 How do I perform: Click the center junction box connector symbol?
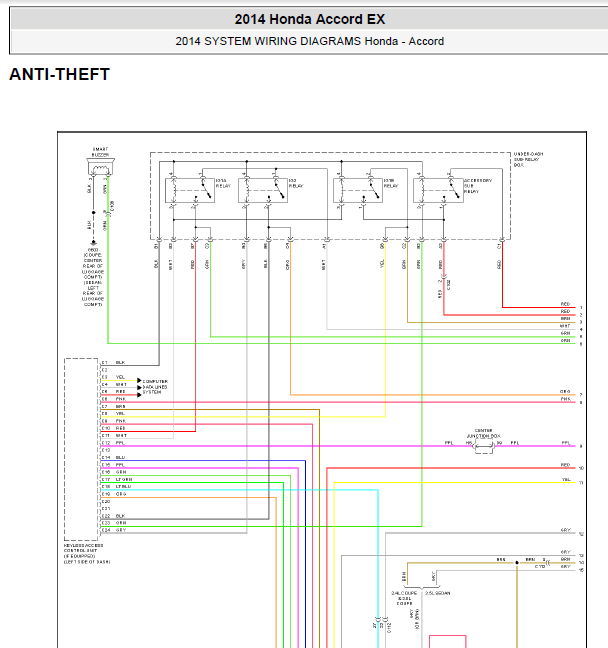[x=483, y=446]
